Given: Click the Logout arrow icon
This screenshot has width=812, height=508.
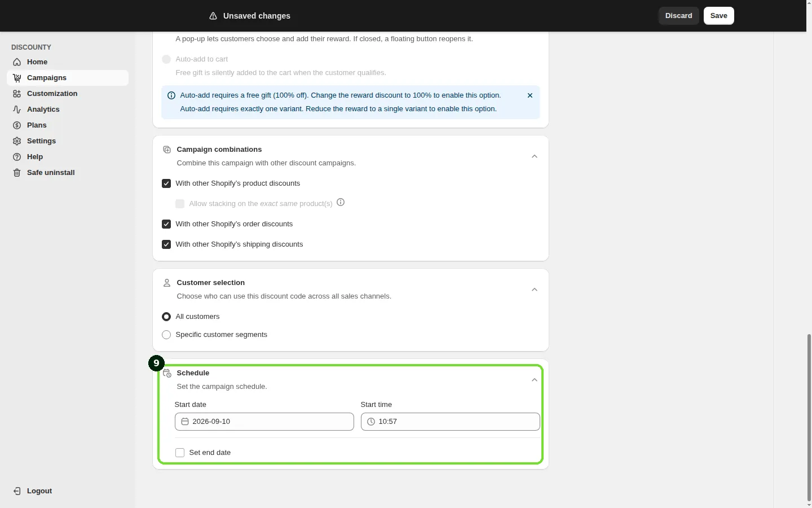Looking at the screenshot, I should [17, 491].
